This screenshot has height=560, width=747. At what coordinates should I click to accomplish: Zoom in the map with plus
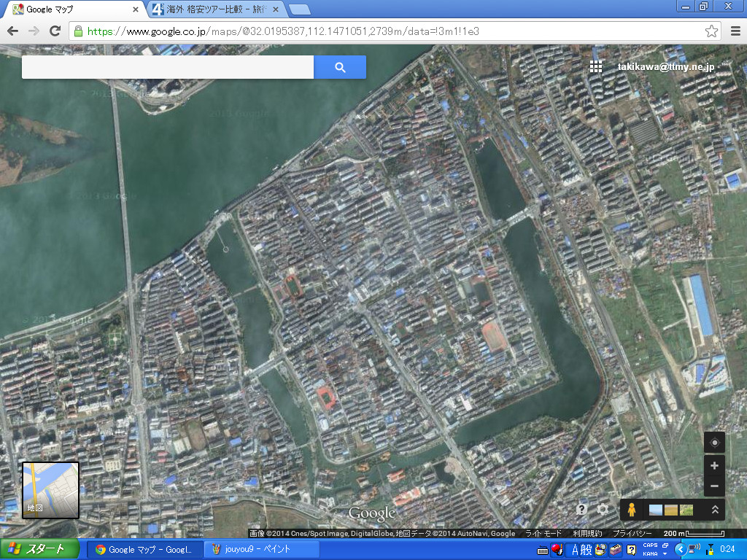714,466
